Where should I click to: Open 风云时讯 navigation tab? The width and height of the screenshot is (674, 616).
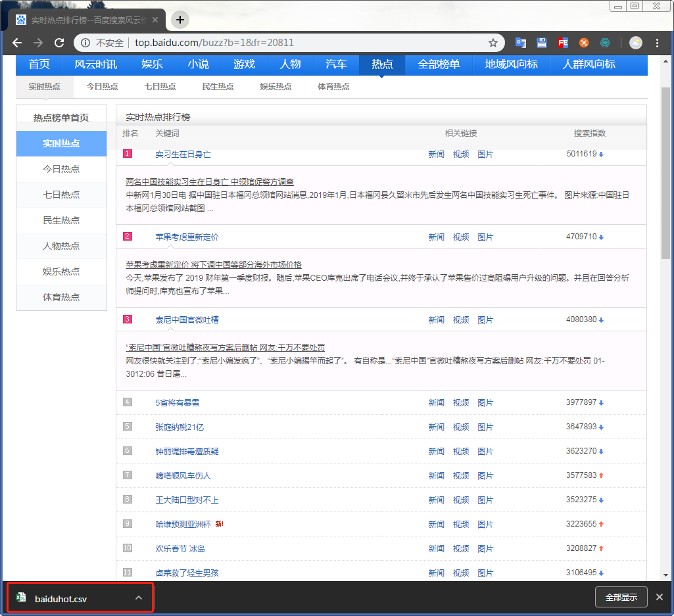click(95, 64)
